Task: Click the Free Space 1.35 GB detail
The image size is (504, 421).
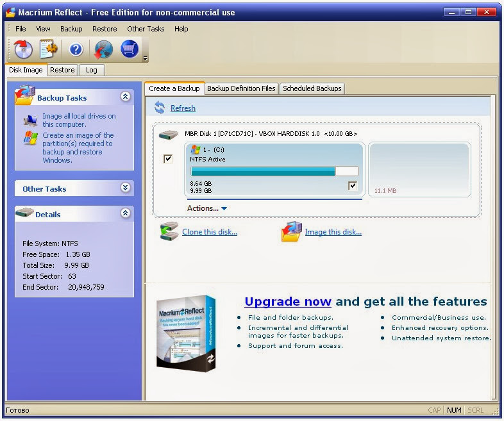Action: [56, 254]
